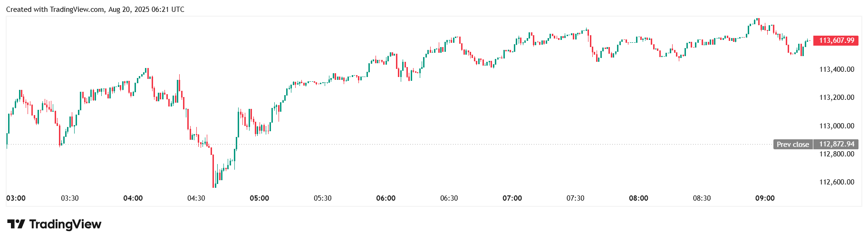Click the 07:30 time axis label
The image size is (868, 242).
coord(575,198)
